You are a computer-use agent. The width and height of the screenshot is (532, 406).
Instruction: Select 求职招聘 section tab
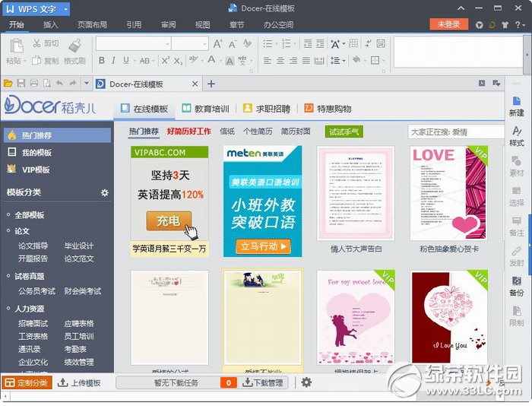click(x=267, y=109)
